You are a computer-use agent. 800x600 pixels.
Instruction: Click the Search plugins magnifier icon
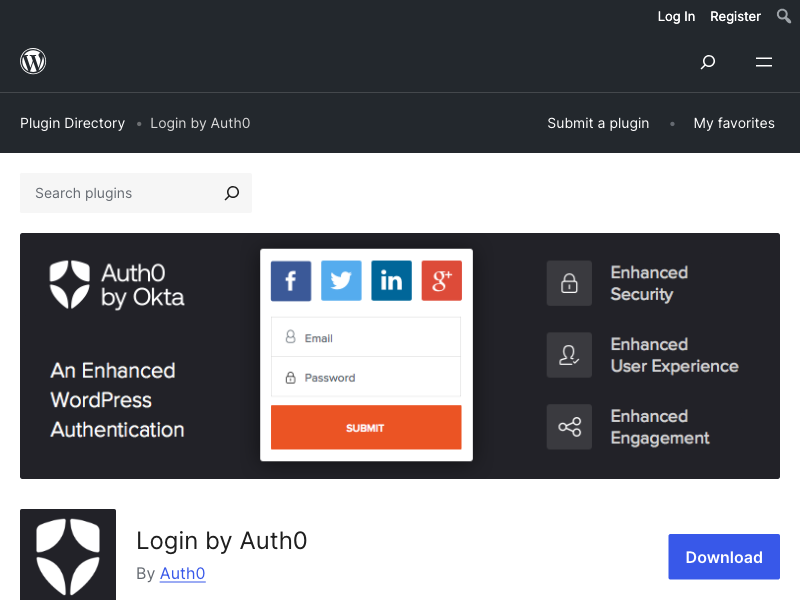(x=232, y=193)
